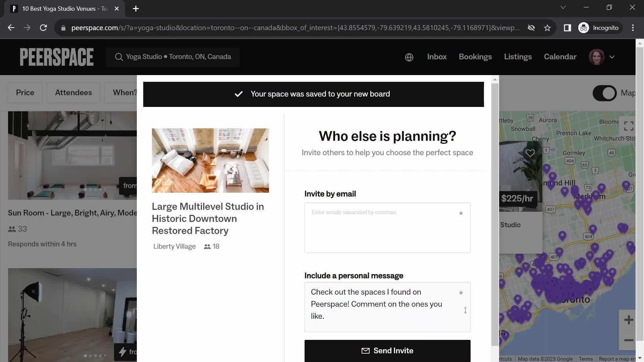Click the language/globe icon
Image resolution: width=644 pixels, height=362 pixels.
[409, 57]
